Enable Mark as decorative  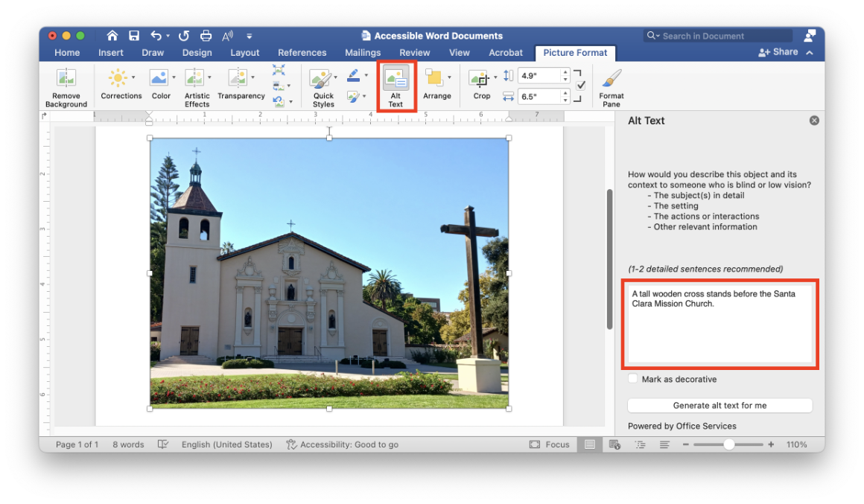pyautogui.click(x=632, y=378)
